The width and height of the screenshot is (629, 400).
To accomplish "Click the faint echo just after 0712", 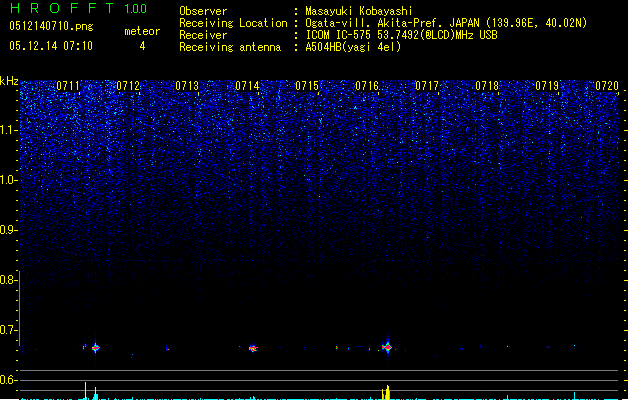I will tap(167, 348).
